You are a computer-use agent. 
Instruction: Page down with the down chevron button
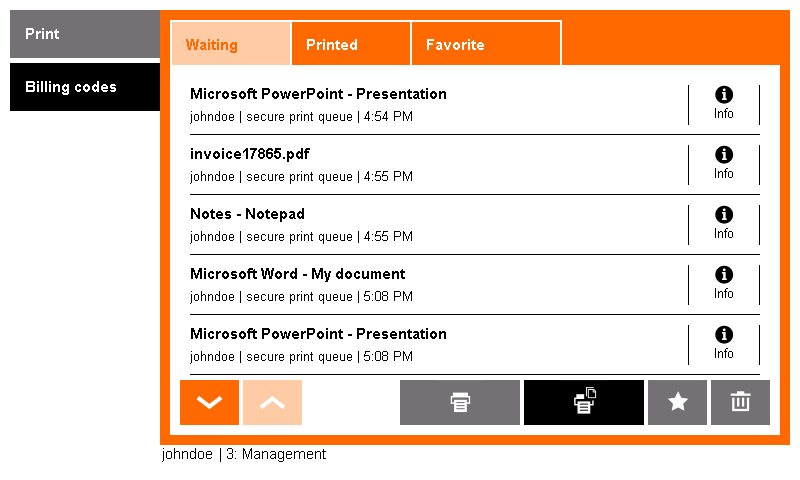[x=209, y=402]
